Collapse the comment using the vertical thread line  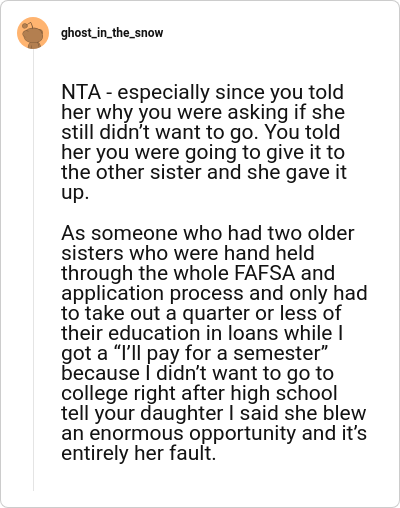click(33, 270)
